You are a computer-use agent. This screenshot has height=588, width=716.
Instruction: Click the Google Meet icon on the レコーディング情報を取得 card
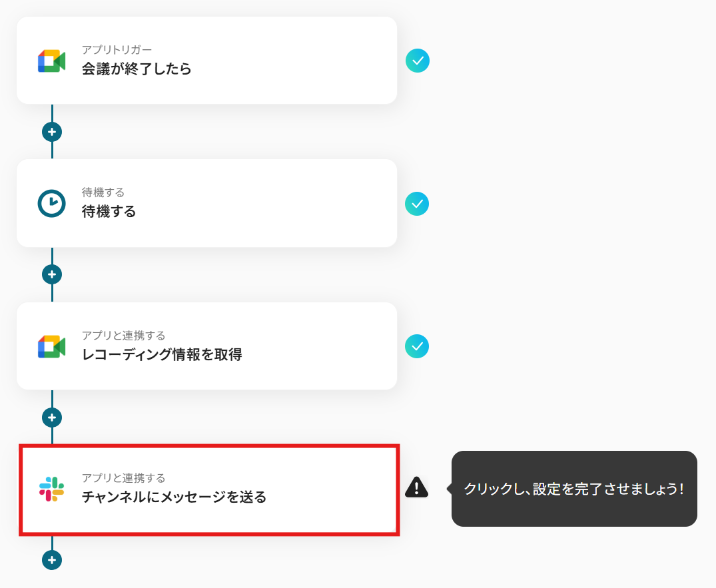point(51,346)
